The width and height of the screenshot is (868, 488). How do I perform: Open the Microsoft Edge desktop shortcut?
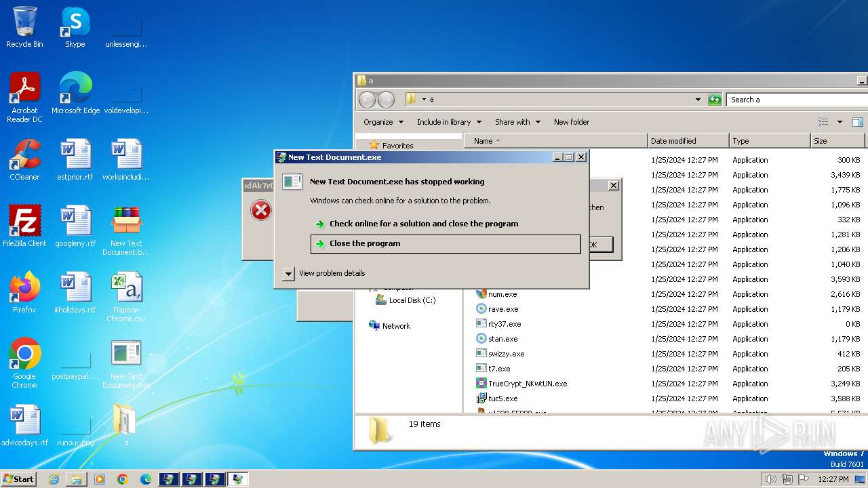(x=75, y=94)
